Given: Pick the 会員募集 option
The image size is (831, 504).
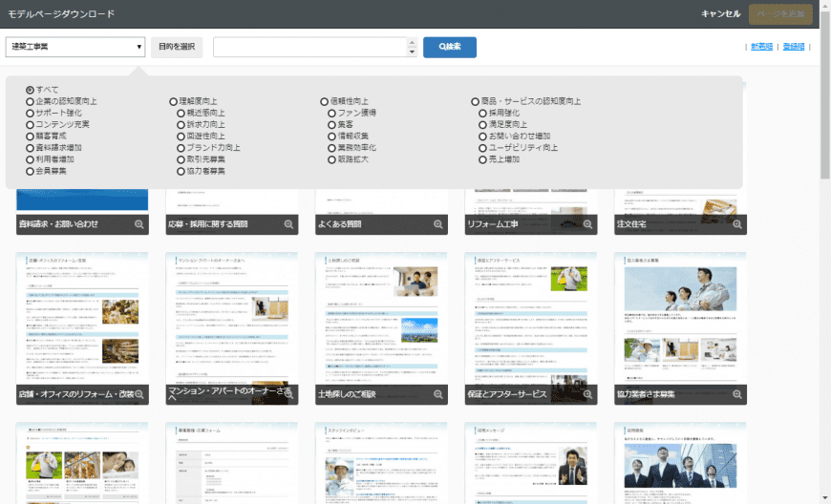Looking at the screenshot, I should [x=31, y=172].
